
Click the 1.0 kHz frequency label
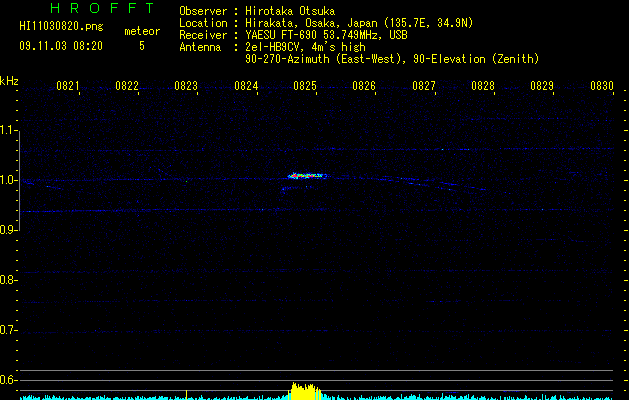tap(8, 180)
